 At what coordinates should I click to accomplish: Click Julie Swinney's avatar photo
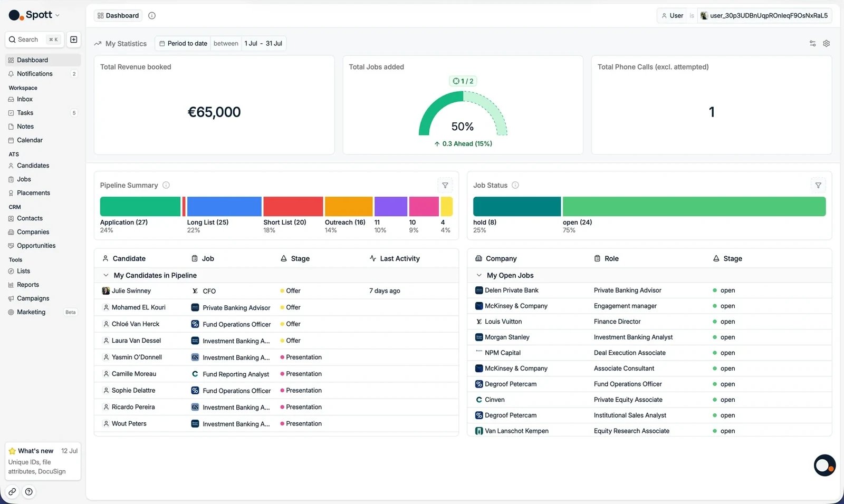pos(105,291)
